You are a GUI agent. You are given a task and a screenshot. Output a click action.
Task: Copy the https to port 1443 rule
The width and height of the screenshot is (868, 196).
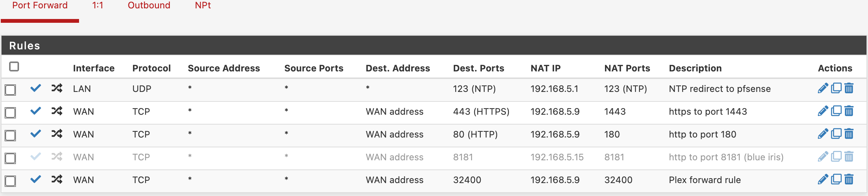point(836,111)
